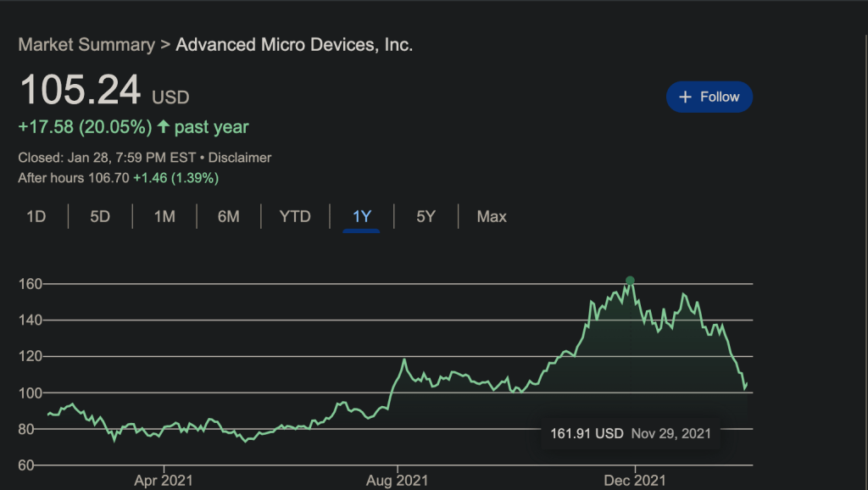The image size is (868, 490).
Task: Click the currently active 1Y tab
Action: pos(360,216)
